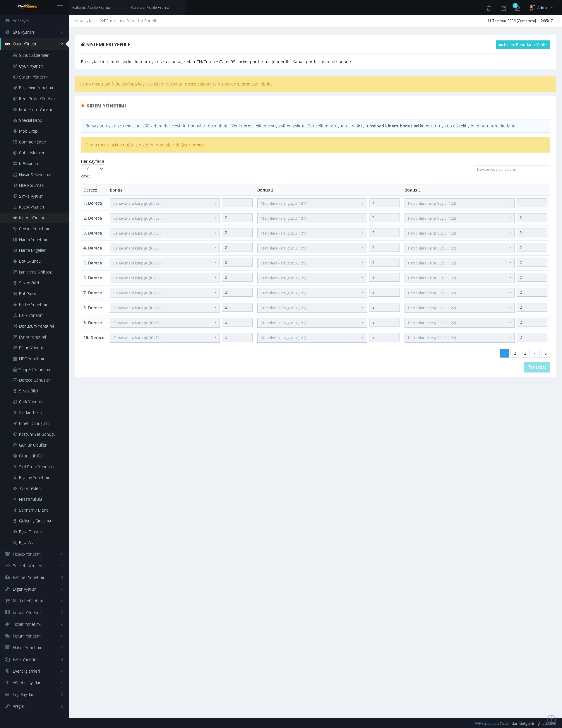The image size is (562, 728).
Task: Open the records per page dropdown
Action: click(92, 169)
